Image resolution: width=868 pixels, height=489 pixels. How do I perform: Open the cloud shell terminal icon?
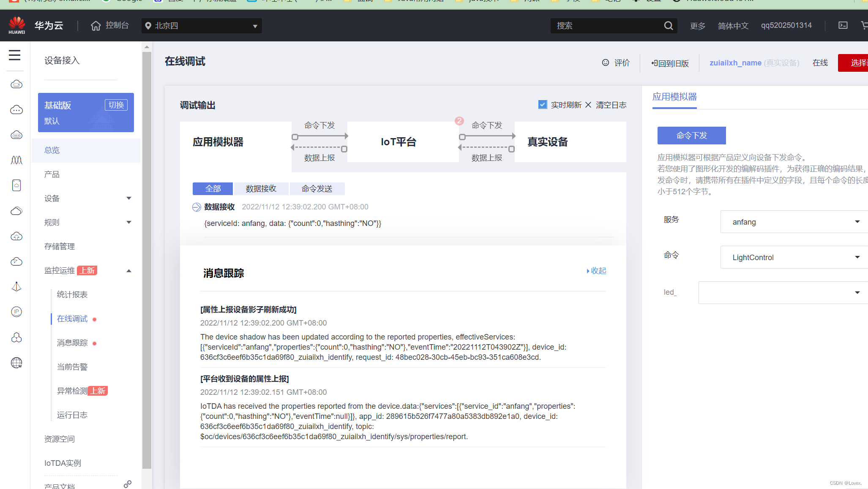coord(843,25)
